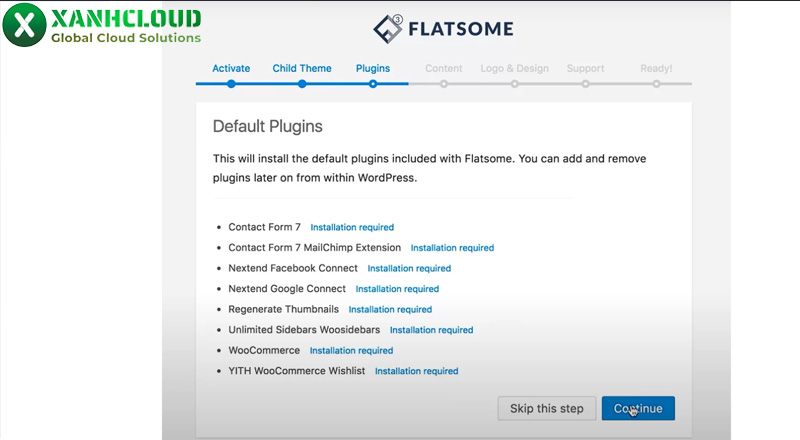Click the Flatsome diamond logo icon
The width and height of the screenshot is (800, 440).
coord(388,30)
